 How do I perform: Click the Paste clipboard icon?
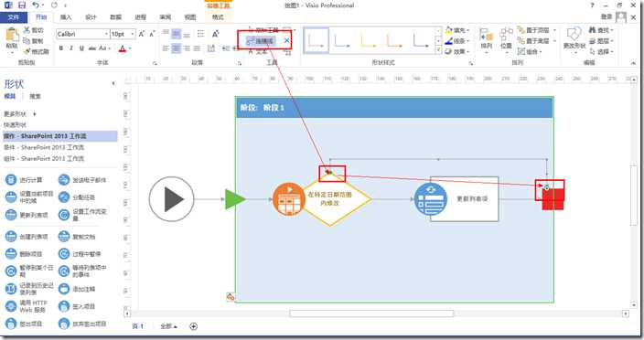tap(12, 36)
